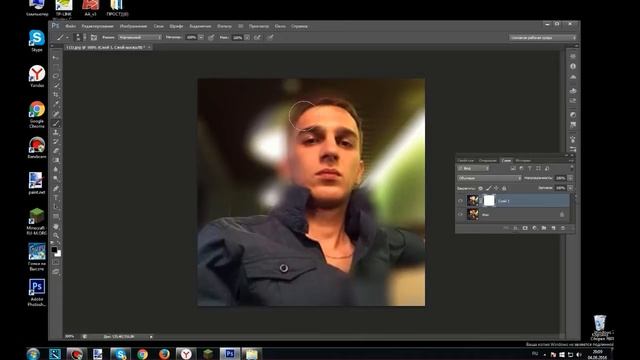Select the Magic Wand tool
The width and height of the screenshot is (640, 360).
56,85
